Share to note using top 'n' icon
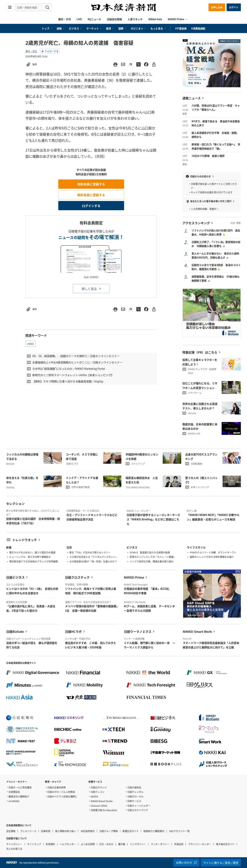 [131, 64]
